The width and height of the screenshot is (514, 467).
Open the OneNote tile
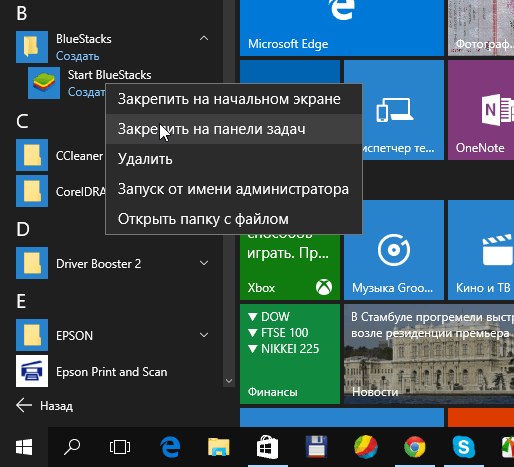point(481,110)
